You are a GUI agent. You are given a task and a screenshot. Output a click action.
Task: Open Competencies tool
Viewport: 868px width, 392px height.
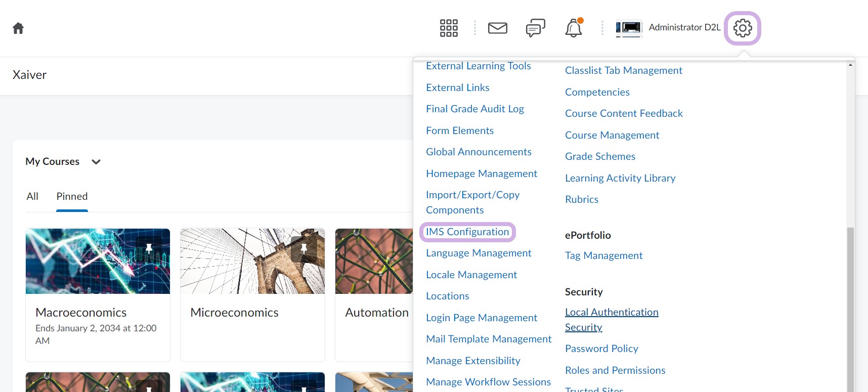click(597, 92)
